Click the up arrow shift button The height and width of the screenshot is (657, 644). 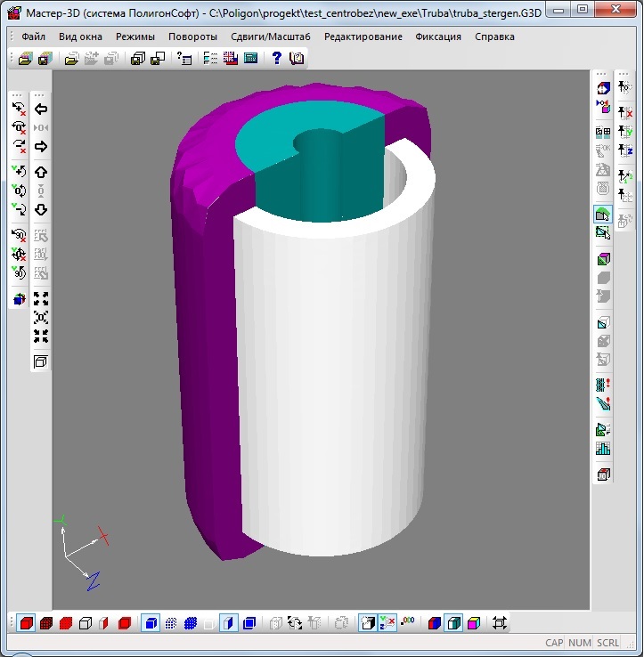click(41, 172)
